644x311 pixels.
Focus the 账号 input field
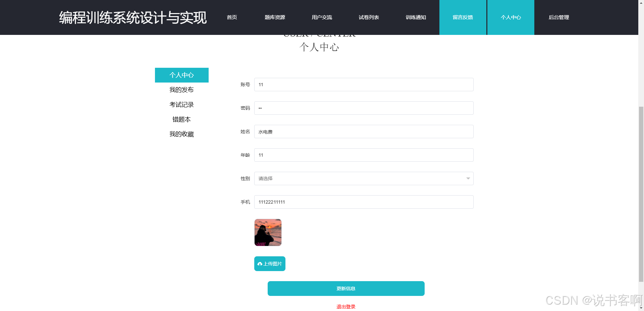(x=364, y=85)
